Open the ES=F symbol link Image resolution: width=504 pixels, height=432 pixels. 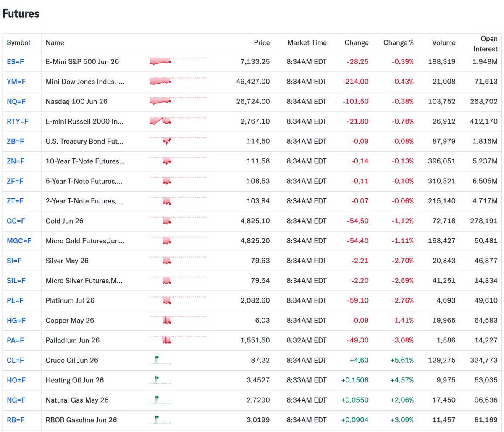coord(15,61)
